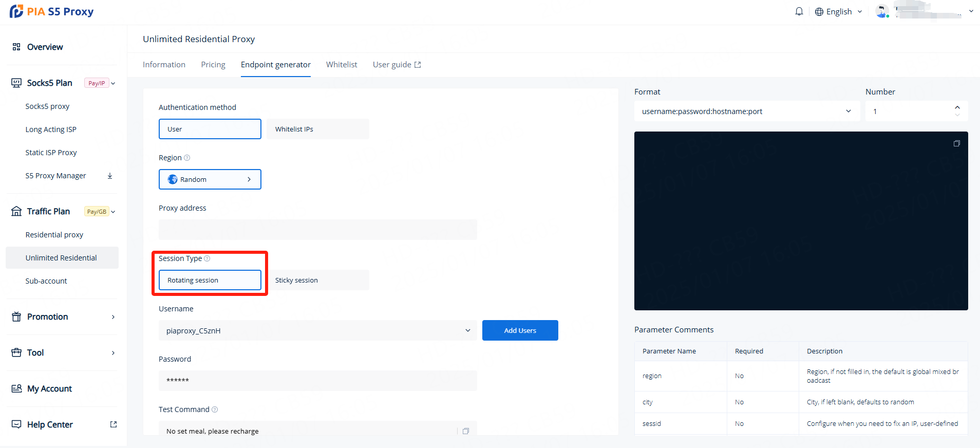The image size is (980, 448).
Task: Open the English language selector
Action: click(x=838, y=12)
